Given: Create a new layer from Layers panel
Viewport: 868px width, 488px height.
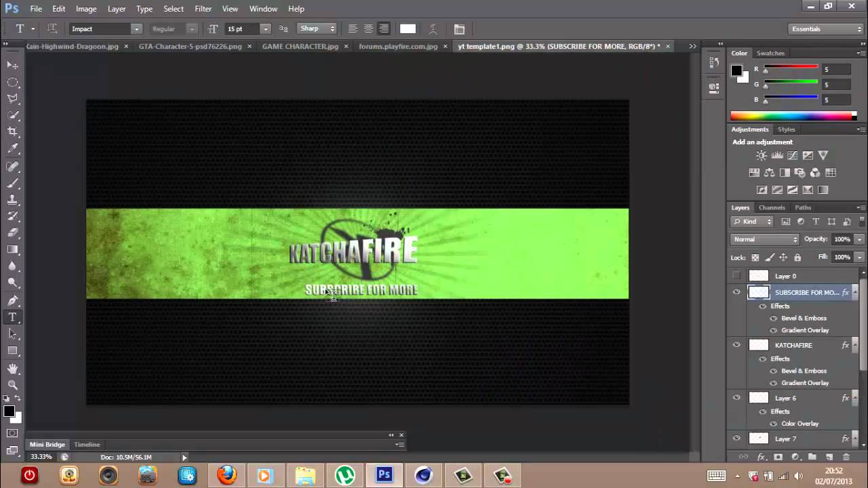Looking at the screenshot, I should click(829, 457).
